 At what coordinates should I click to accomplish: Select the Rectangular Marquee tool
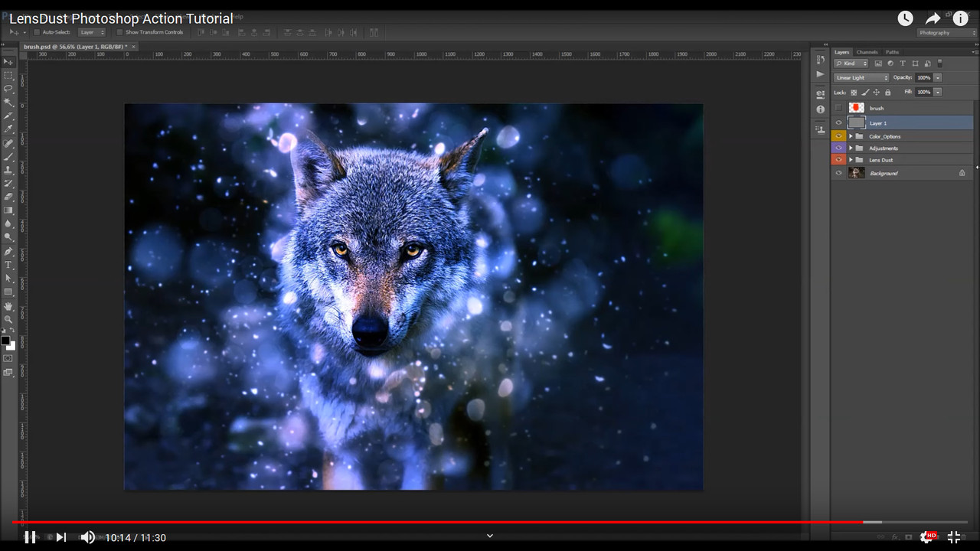8,76
